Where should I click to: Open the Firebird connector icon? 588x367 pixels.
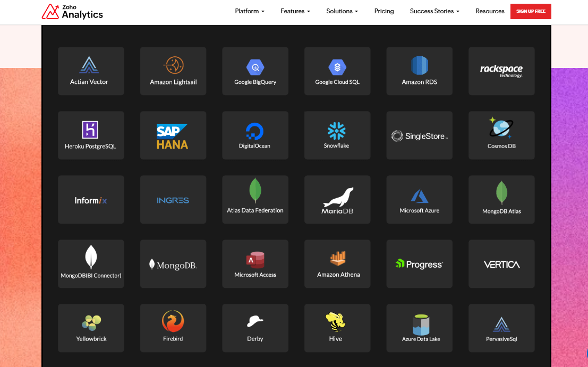pyautogui.click(x=173, y=321)
